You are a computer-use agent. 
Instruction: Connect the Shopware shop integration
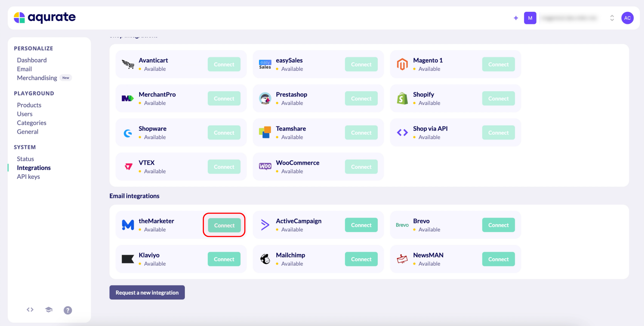224,132
